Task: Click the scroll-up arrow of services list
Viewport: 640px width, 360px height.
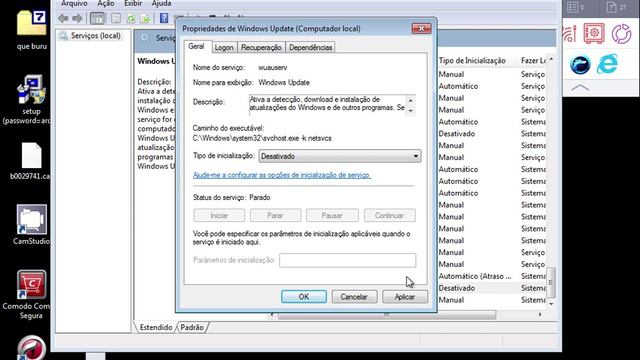Action: tap(551, 60)
